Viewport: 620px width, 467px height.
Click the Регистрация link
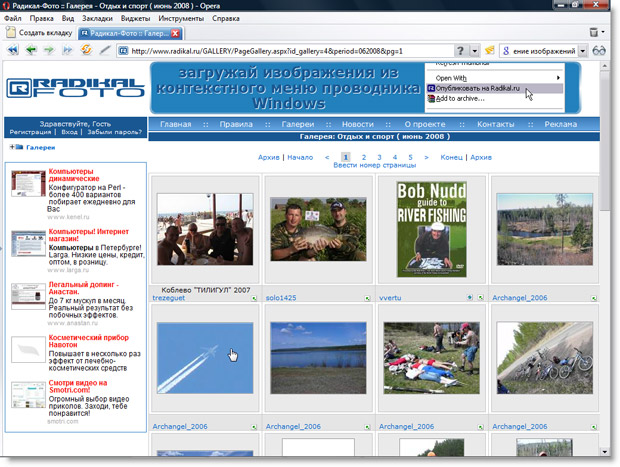[30, 132]
